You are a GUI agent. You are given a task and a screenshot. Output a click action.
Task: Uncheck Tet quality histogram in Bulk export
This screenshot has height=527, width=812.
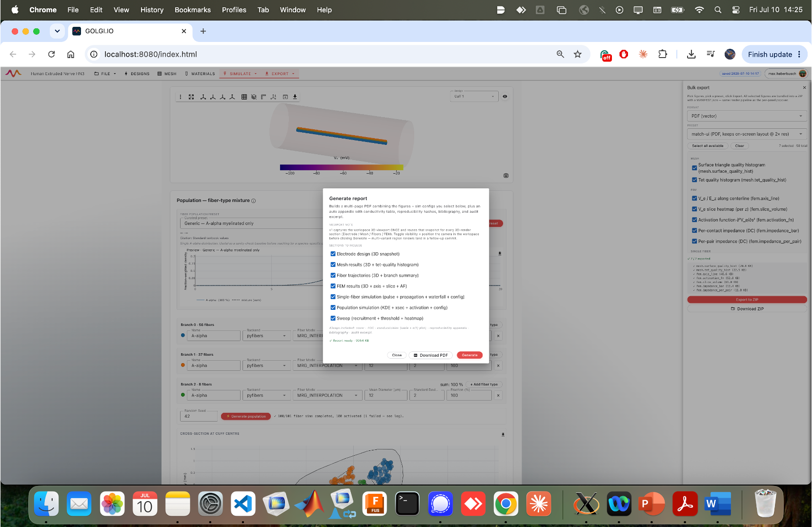(x=694, y=180)
